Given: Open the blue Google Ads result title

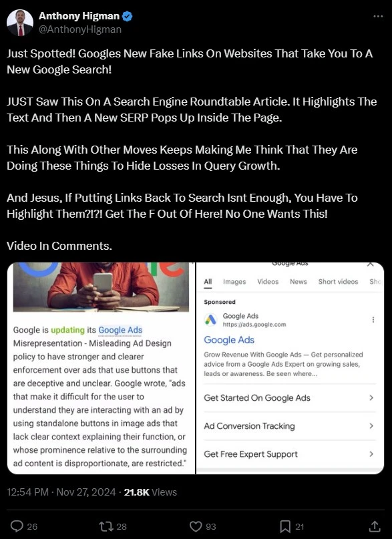Looking at the screenshot, I should (229, 340).
